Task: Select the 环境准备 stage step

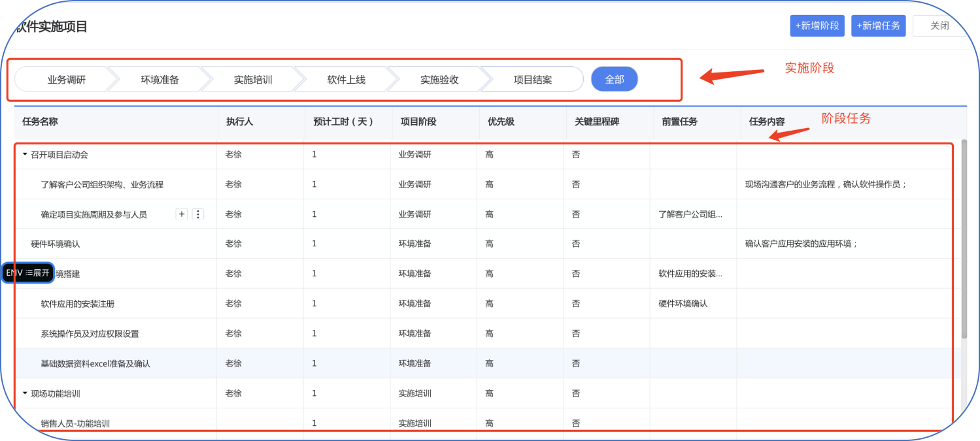Action: (160, 80)
